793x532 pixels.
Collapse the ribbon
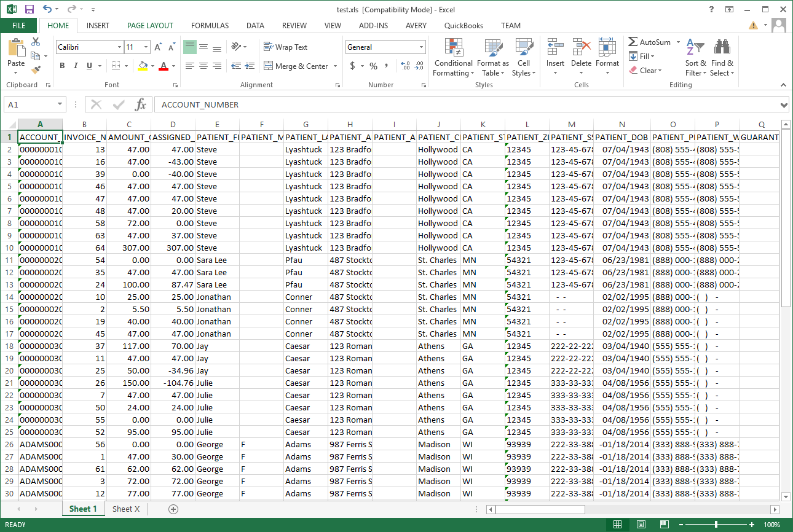coord(783,85)
